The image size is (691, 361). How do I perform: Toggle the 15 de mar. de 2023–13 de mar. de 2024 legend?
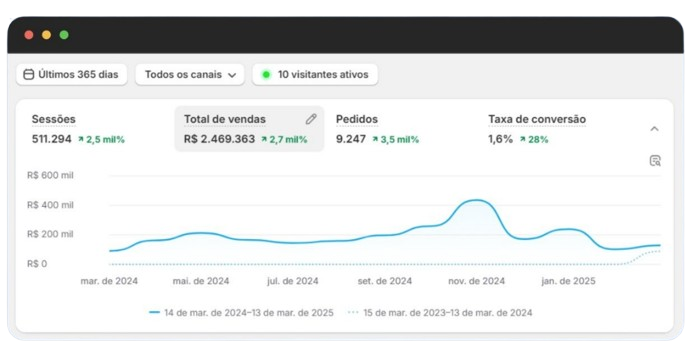pyautogui.click(x=440, y=313)
